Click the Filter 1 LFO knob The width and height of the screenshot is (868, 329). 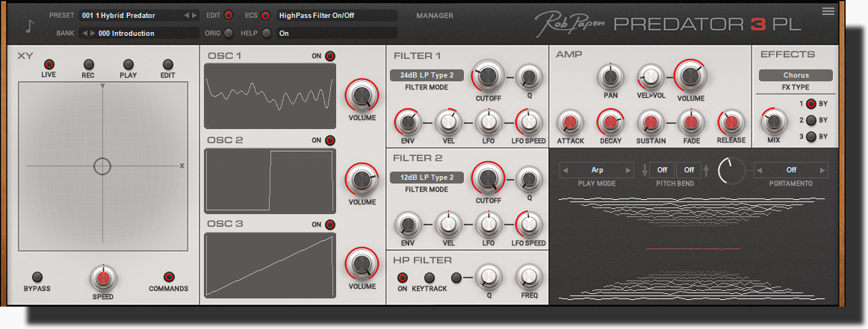(489, 122)
